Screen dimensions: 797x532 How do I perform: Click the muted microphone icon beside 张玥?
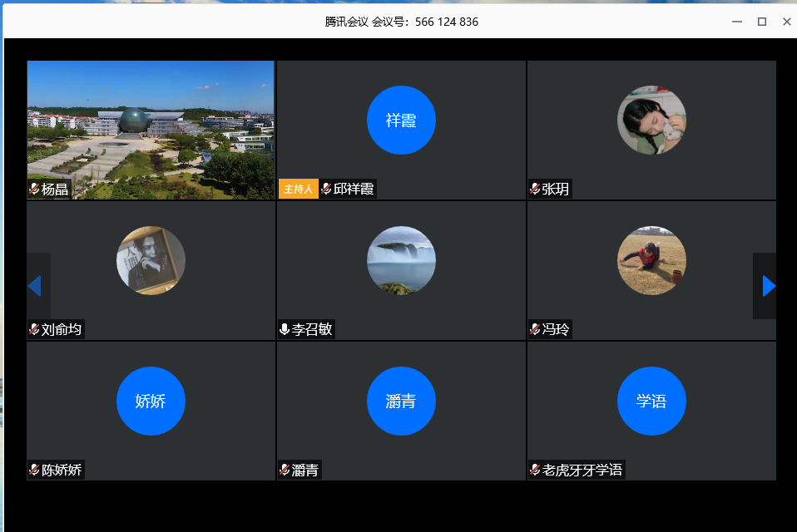tap(535, 190)
